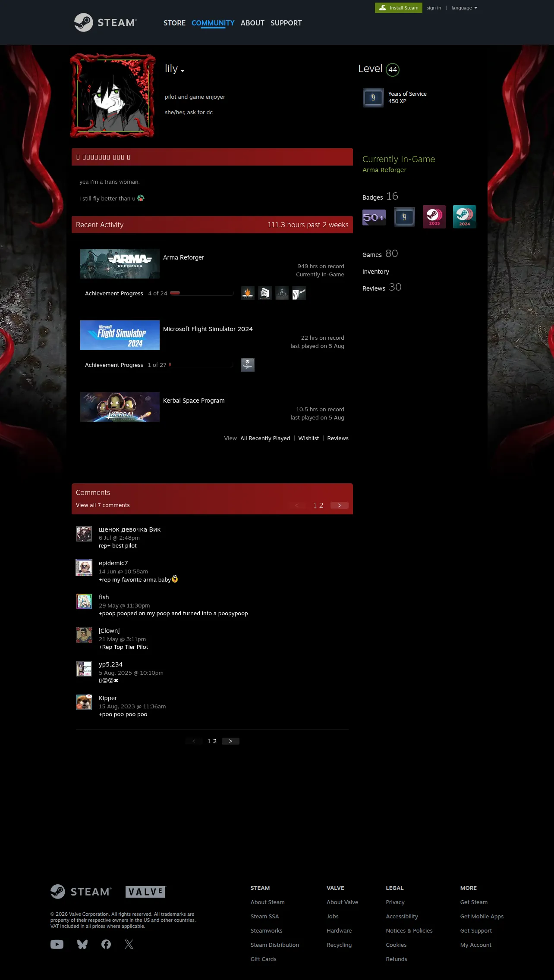View the third Arma Reforger achievement icon
This screenshot has height=980, width=554.
(282, 293)
